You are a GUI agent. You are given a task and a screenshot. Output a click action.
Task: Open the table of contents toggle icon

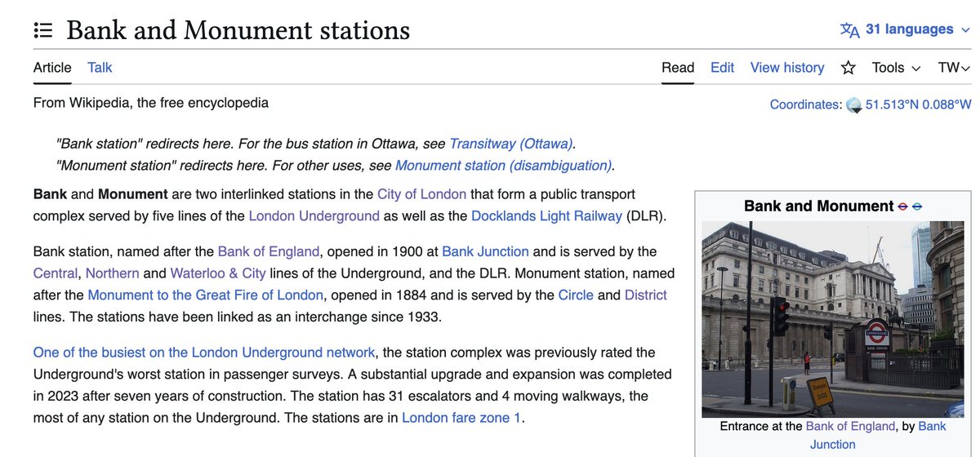click(42, 30)
